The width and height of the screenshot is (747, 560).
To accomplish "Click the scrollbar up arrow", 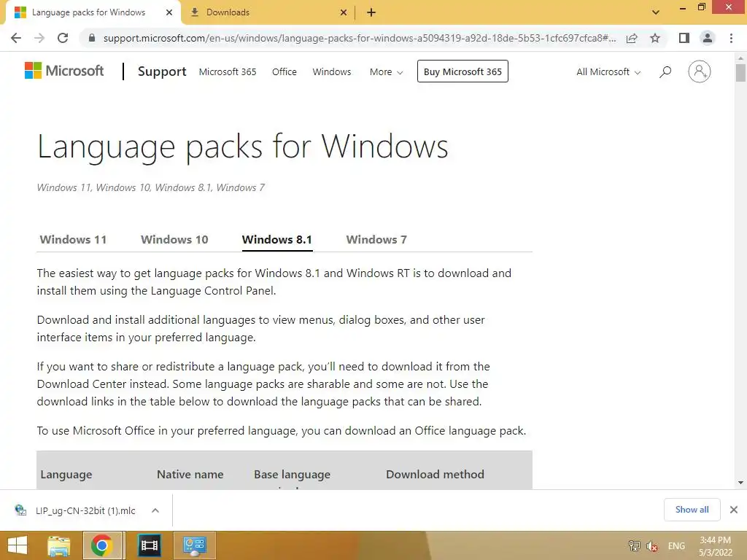I will (740, 58).
